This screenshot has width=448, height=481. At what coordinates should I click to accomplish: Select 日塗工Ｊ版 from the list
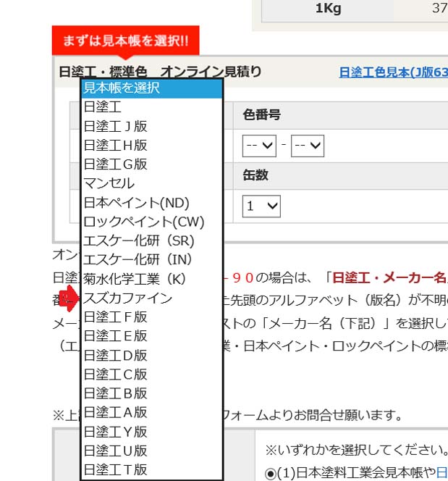point(152,126)
